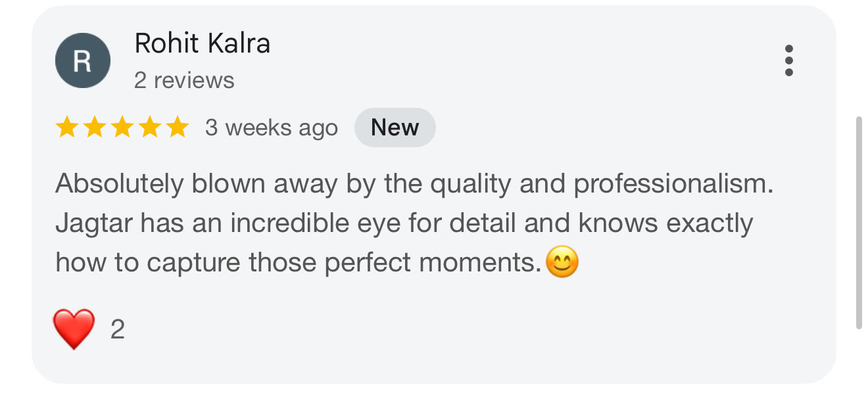Click the first yellow rating star

(67, 127)
